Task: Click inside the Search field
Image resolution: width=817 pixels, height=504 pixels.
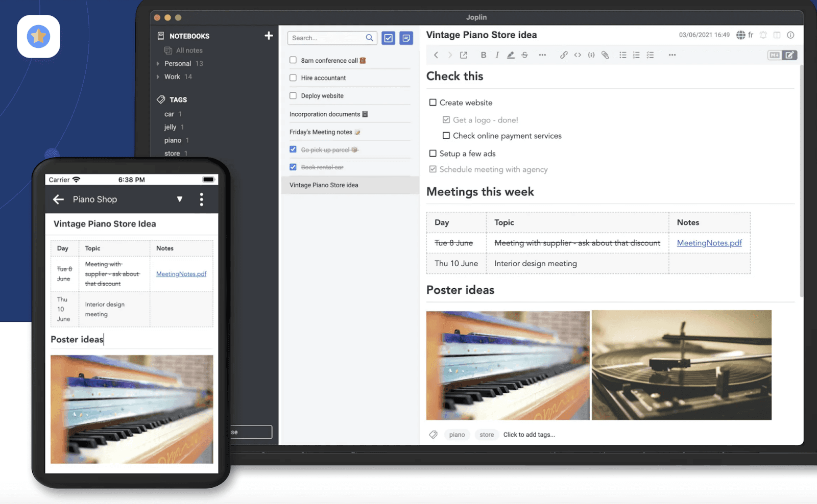Action: [x=327, y=38]
